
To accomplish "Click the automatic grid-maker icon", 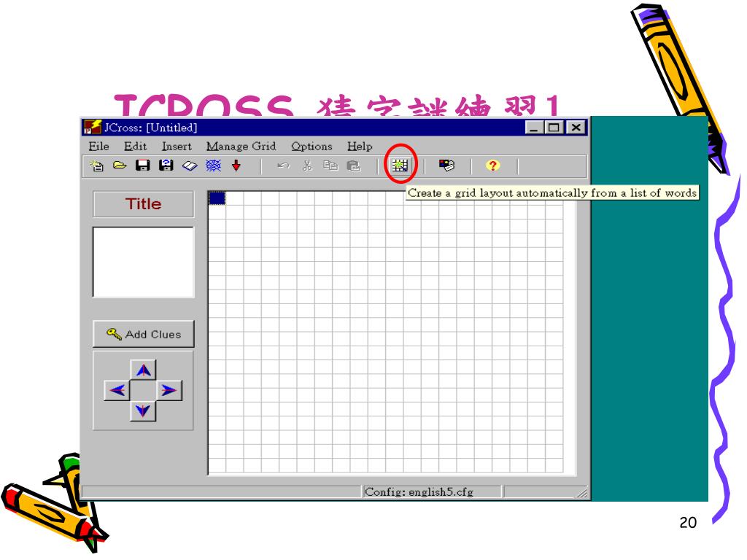I will click(400, 166).
